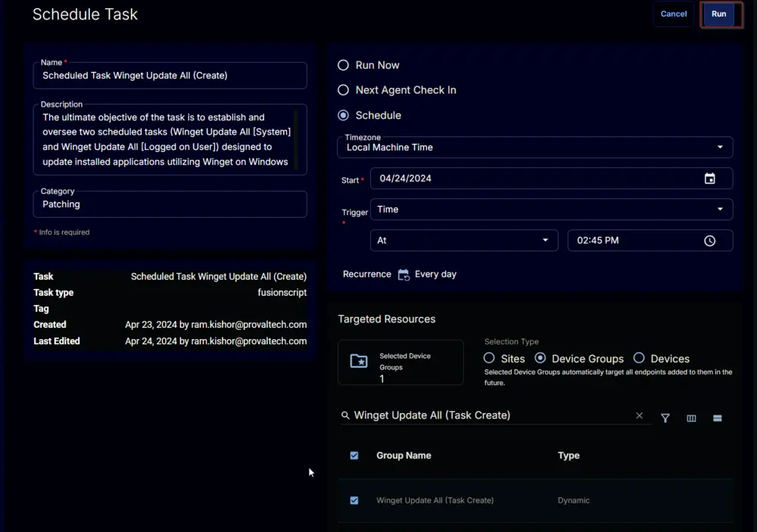Click the Created date value
Viewport: 757px width, 532px height.
point(216,325)
